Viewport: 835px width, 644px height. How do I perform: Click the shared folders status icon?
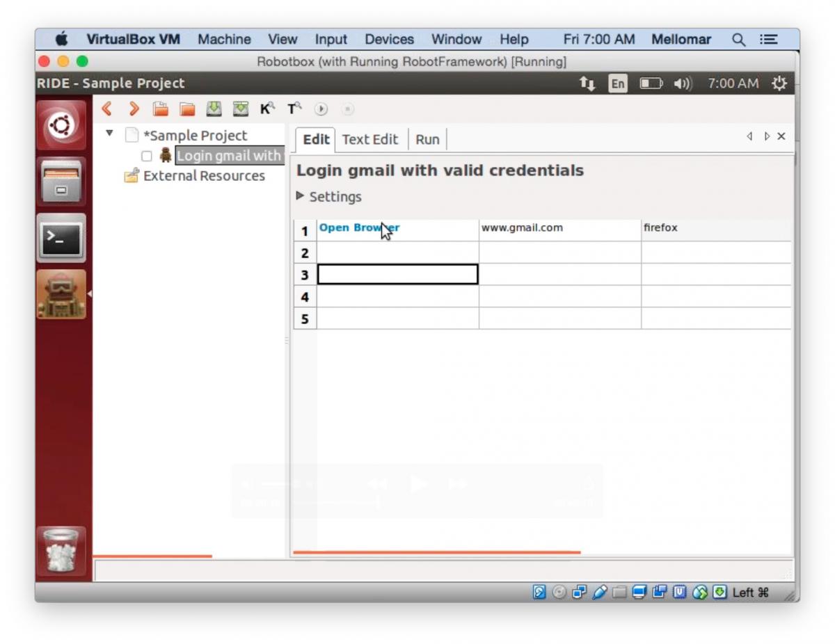620,593
